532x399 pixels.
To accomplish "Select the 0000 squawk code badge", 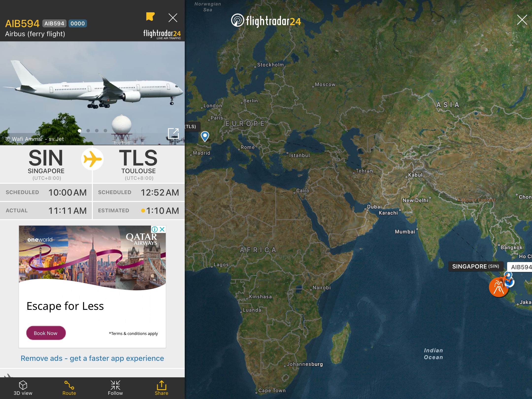I will click(x=78, y=23).
